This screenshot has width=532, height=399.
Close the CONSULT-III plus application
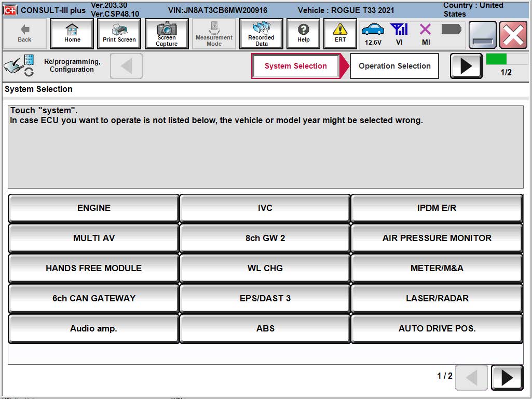pos(513,35)
